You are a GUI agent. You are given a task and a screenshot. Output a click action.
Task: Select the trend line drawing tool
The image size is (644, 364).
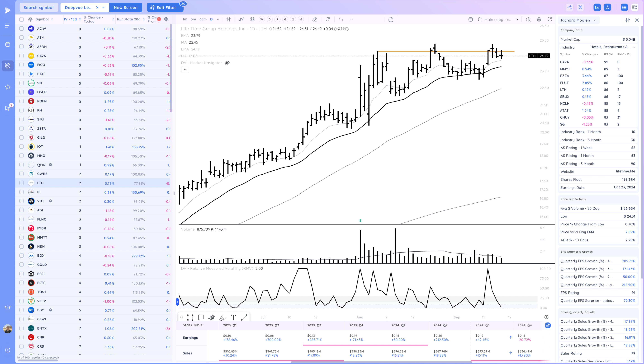pyautogui.click(x=244, y=317)
